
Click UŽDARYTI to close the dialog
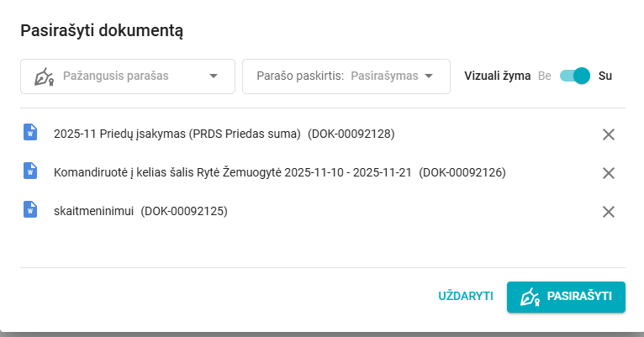tap(465, 296)
